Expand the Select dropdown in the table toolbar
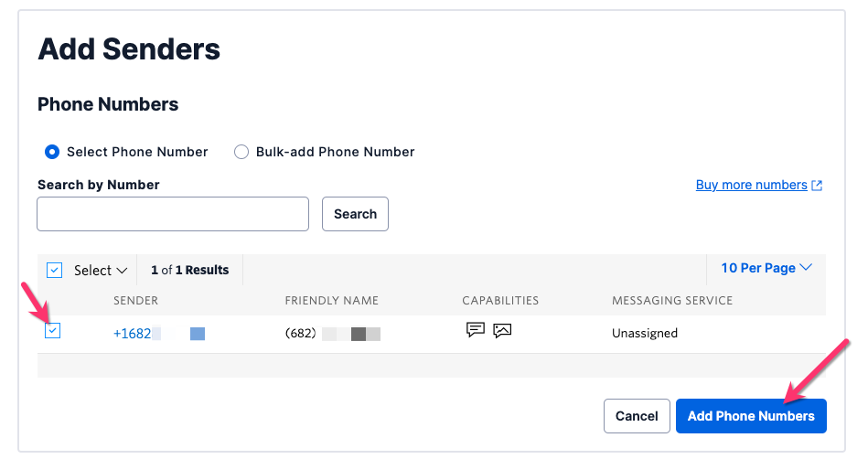 (x=100, y=270)
